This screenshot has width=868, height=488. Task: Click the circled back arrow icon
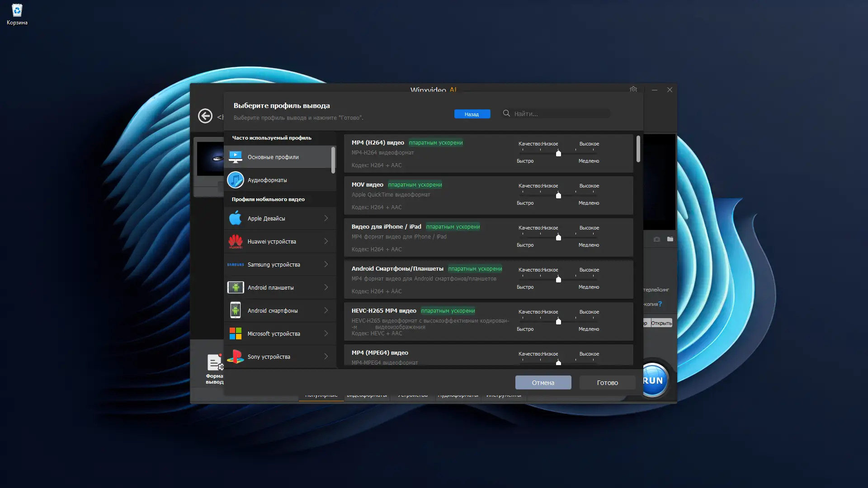point(205,116)
